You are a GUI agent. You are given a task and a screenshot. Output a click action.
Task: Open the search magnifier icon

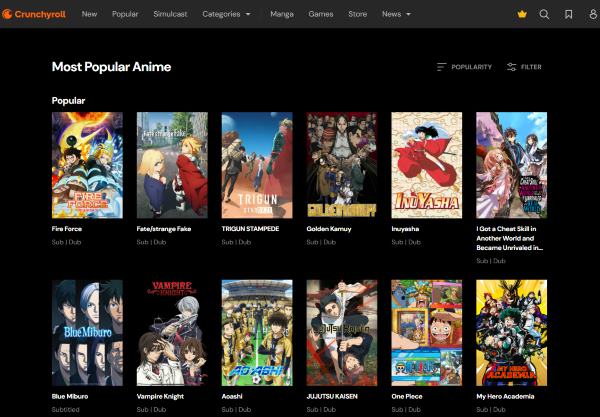544,14
